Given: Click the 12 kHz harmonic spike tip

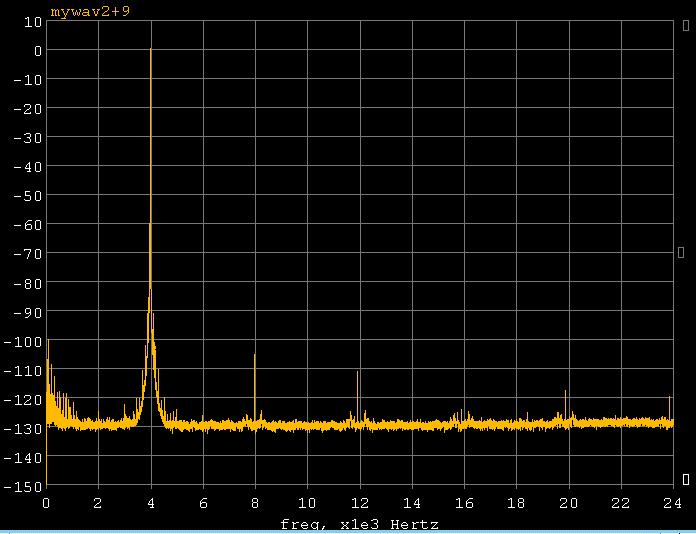Looking at the screenshot, I should (357, 372).
